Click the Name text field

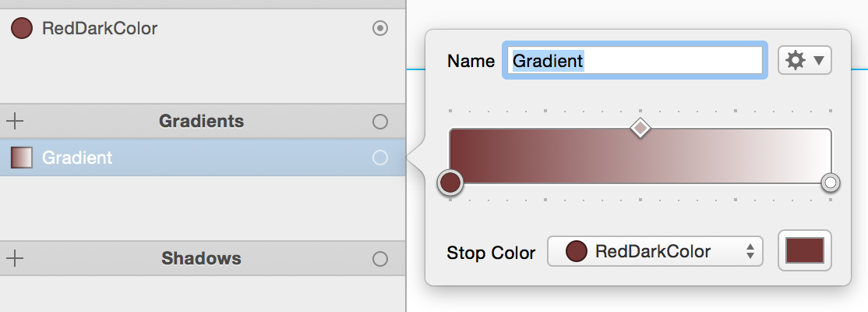coord(635,60)
